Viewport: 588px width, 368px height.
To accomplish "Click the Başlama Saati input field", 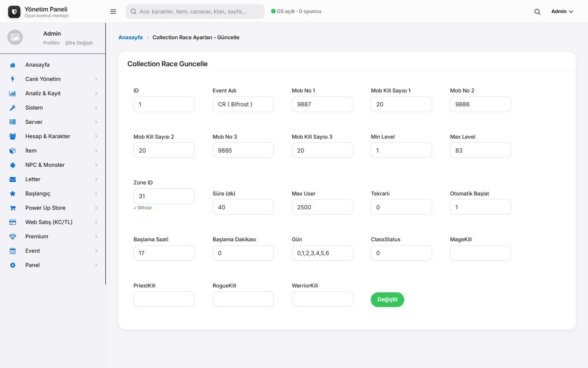I will click(164, 253).
